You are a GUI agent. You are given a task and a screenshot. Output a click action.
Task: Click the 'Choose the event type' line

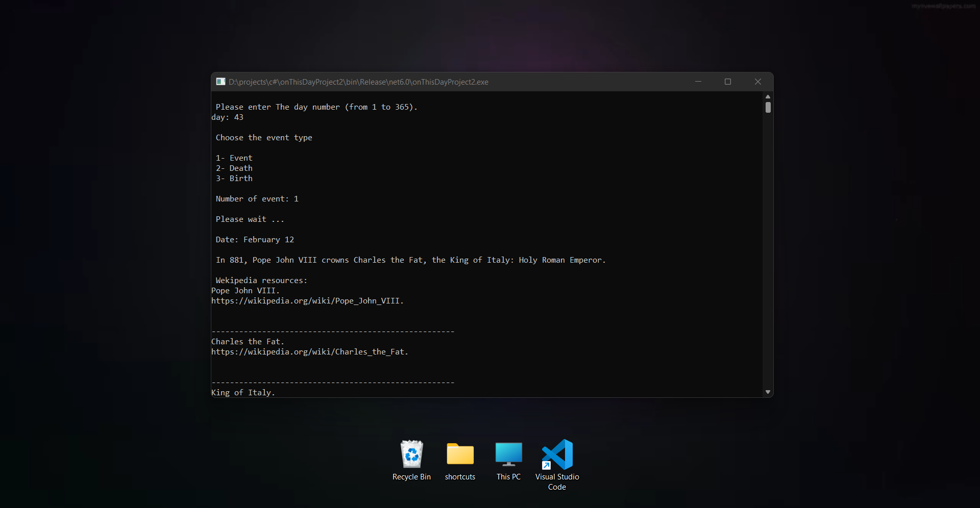[264, 138]
